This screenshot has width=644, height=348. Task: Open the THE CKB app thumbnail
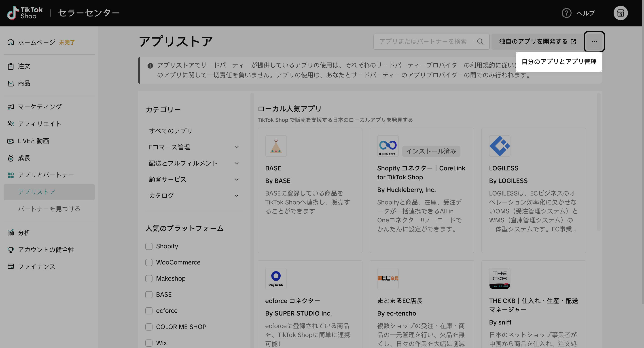499,278
